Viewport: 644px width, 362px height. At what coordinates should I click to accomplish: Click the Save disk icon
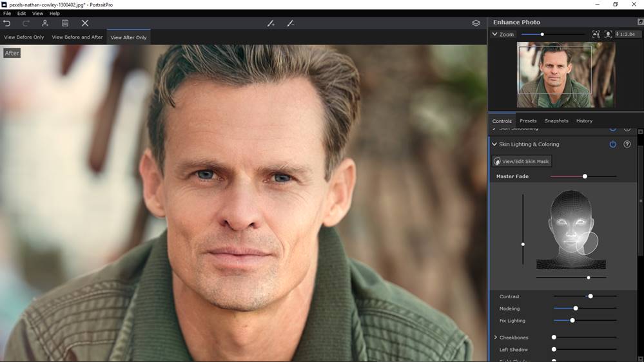[65, 23]
